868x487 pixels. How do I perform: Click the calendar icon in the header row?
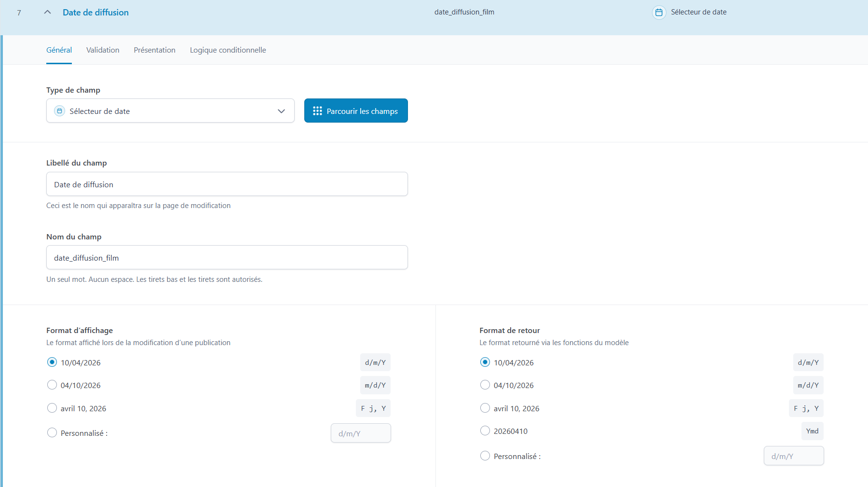pos(659,13)
